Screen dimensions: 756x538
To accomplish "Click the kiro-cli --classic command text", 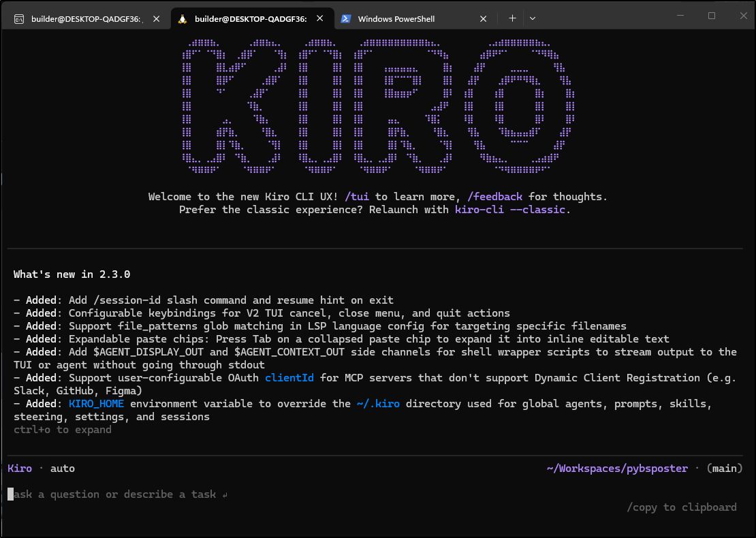I will 510,209.
